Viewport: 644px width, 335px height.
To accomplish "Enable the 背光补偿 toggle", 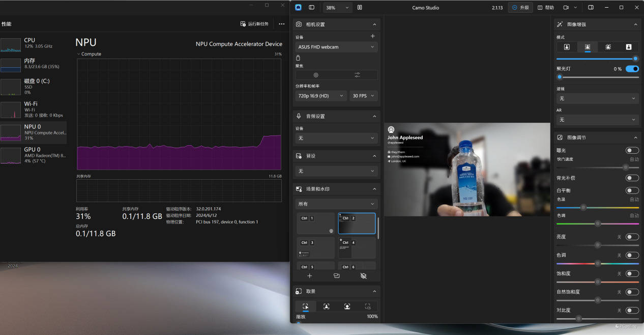I will 632,178.
